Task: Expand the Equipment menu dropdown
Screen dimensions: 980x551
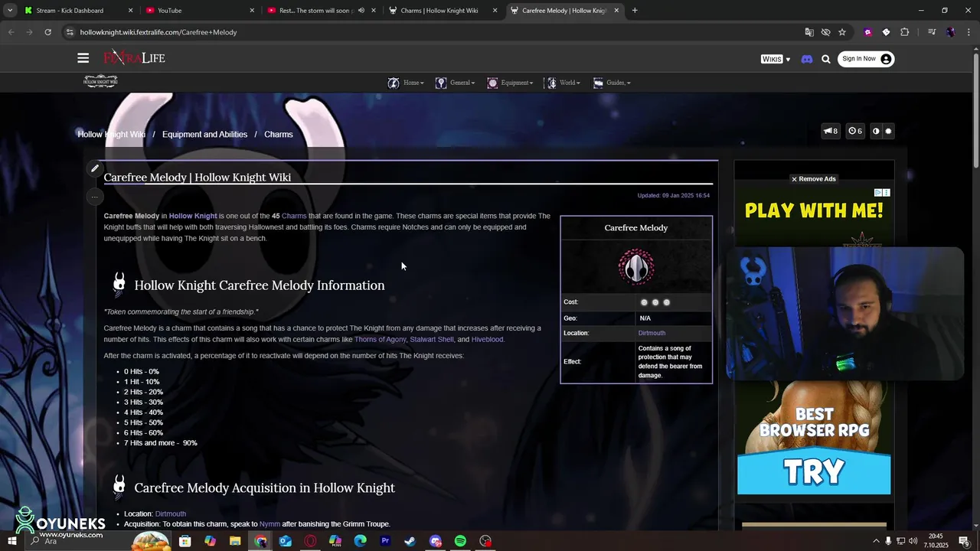Action: 510,83
